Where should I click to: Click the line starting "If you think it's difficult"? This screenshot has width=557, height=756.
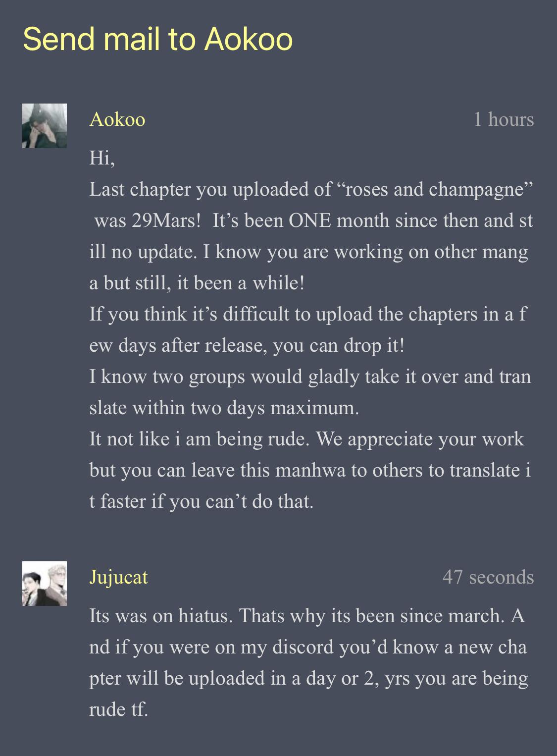click(307, 314)
